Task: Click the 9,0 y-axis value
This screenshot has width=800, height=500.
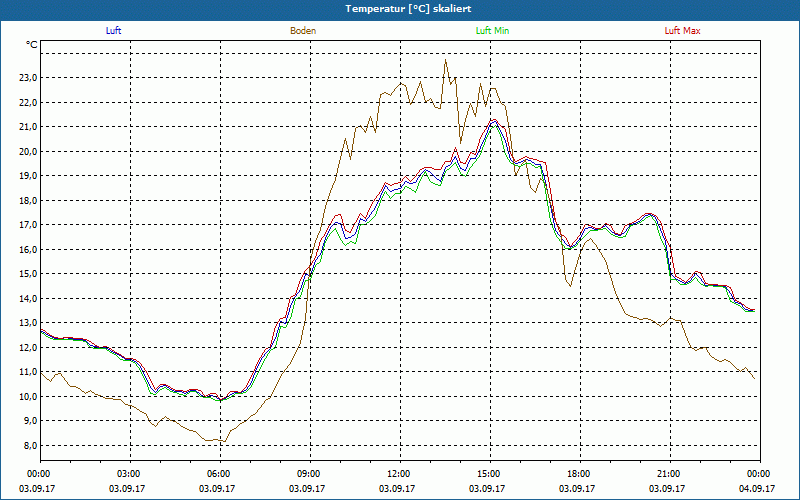Action: coord(31,421)
